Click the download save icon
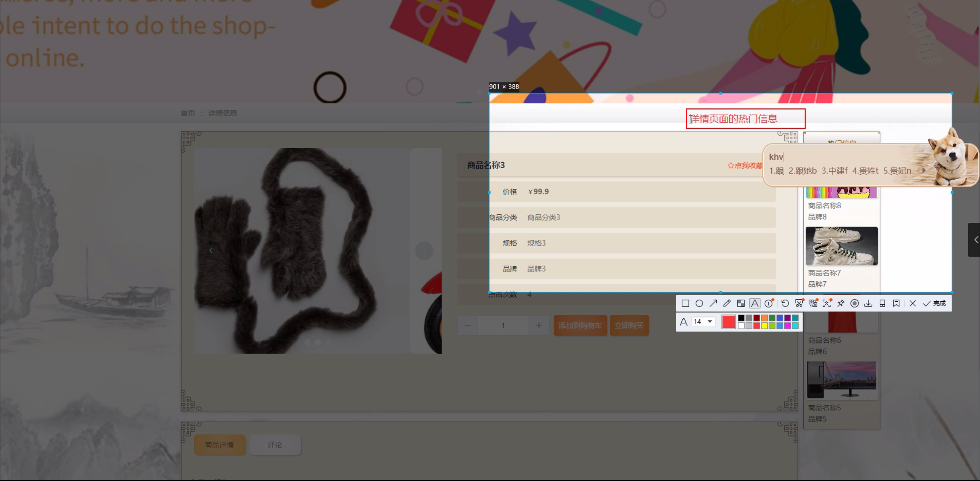980x481 pixels. click(869, 304)
